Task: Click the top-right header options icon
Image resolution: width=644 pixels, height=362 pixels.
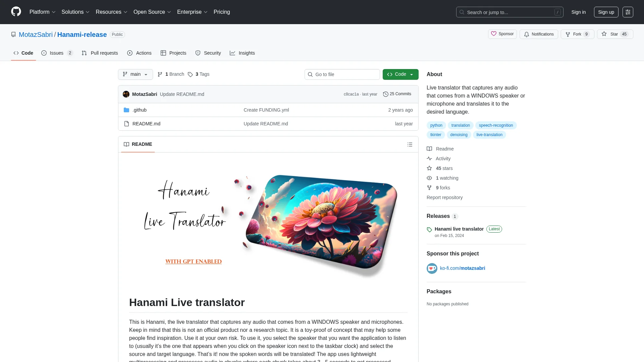Action: point(628,12)
